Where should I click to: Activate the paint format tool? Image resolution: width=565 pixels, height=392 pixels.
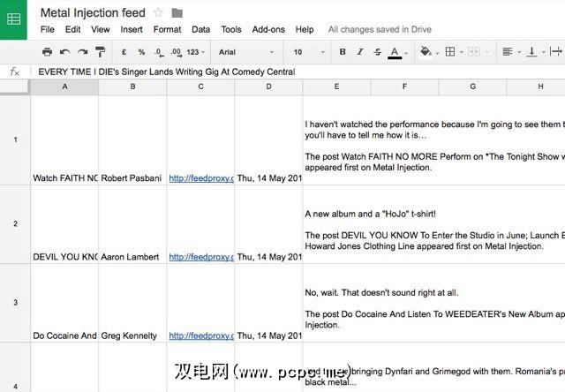click(100, 52)
